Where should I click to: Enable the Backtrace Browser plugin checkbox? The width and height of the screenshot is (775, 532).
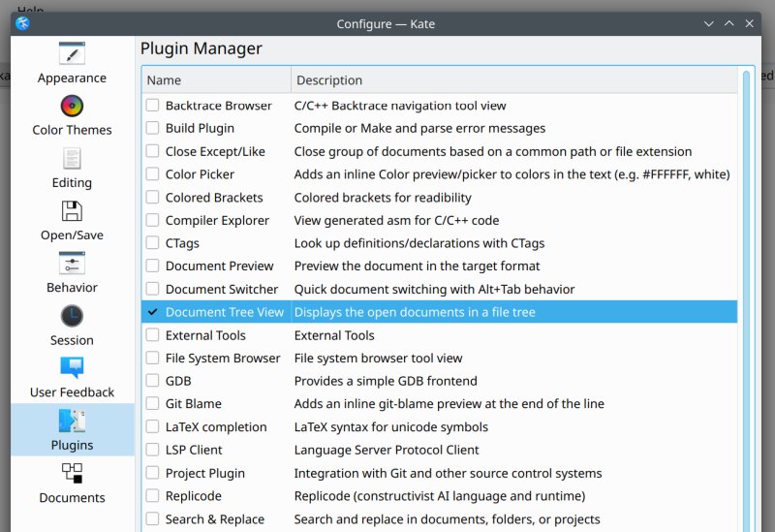(x=152, y=105)
